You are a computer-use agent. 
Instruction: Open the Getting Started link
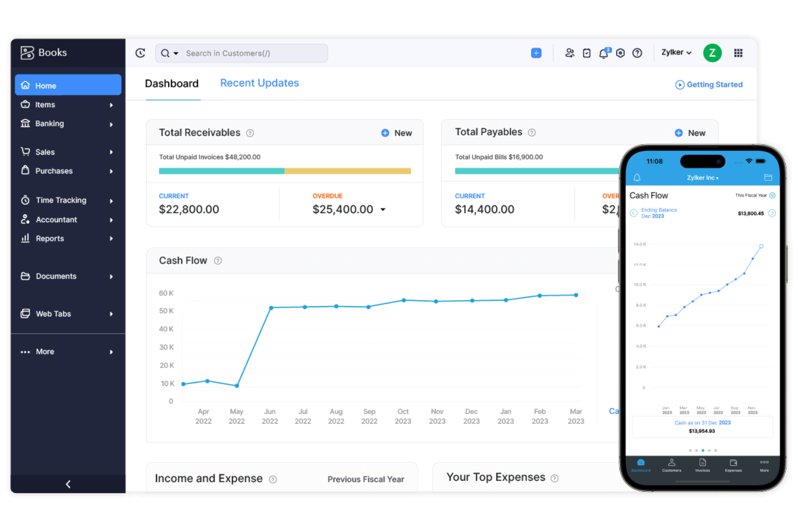point(709,85)
